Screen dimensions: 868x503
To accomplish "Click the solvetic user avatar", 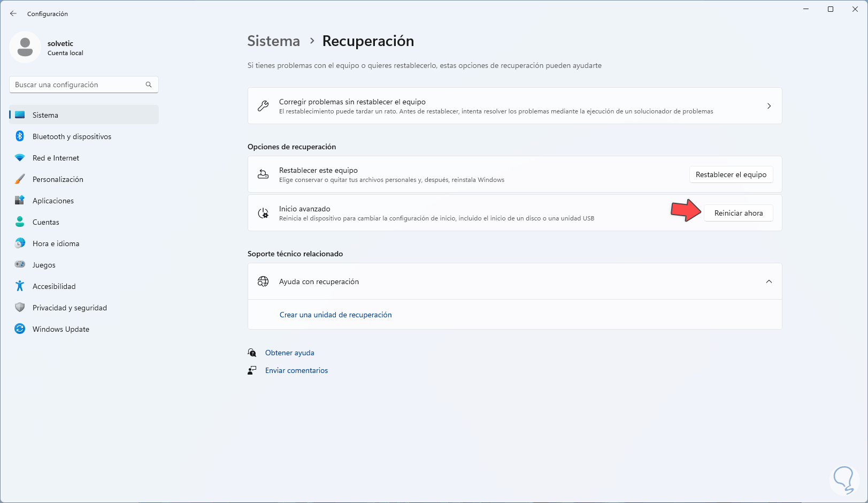I will (25, 47).
